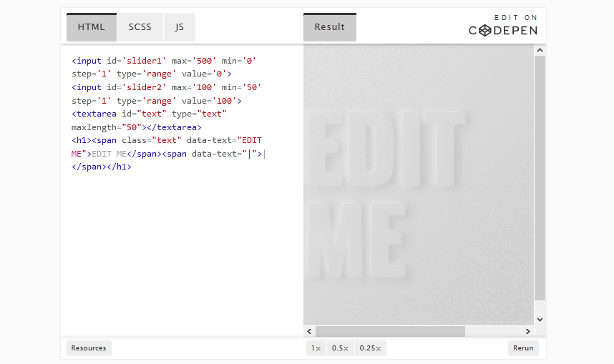The height and width of the screenshot is (364, 614).
Task: Click the scroll down arrow in result pane
Action: tap(540, 320)
